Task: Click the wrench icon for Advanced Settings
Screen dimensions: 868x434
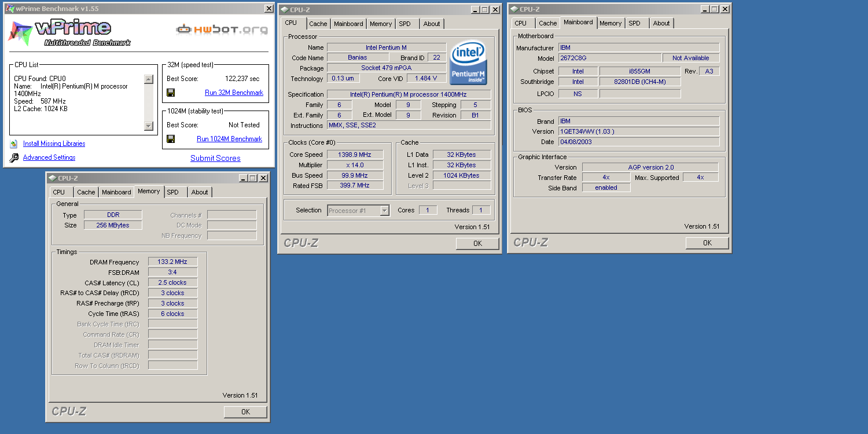Action: tap(14, 157)
